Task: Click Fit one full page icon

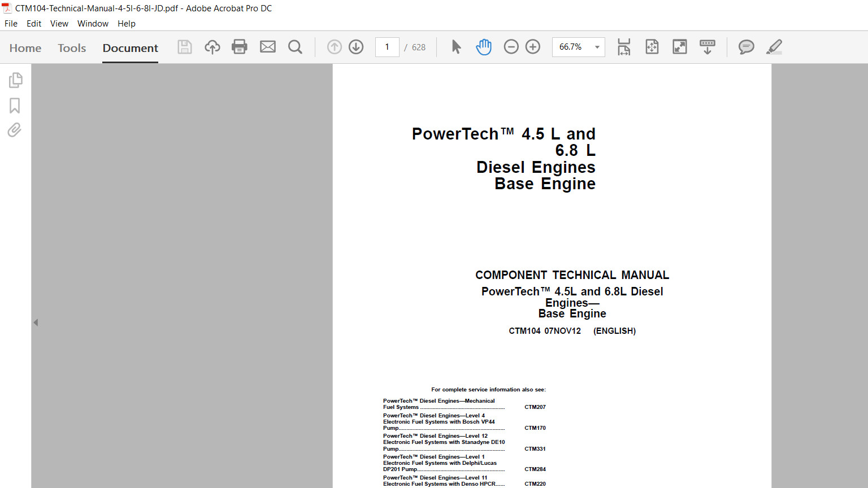Action: click(652, 47)
